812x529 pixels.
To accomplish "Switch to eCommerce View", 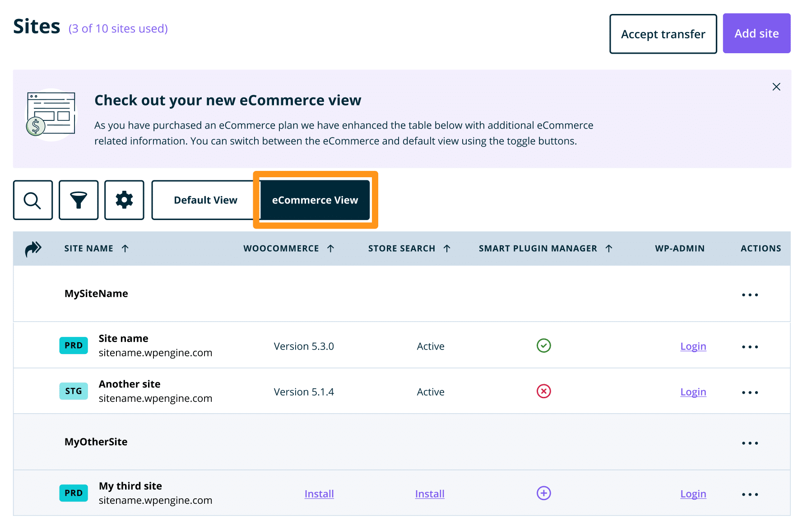I will tap(315, 200).
